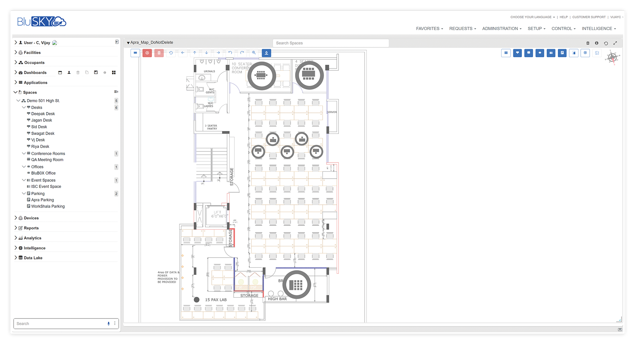
Task: Click the compass rose in map corner
Action: tap(613, 57)
